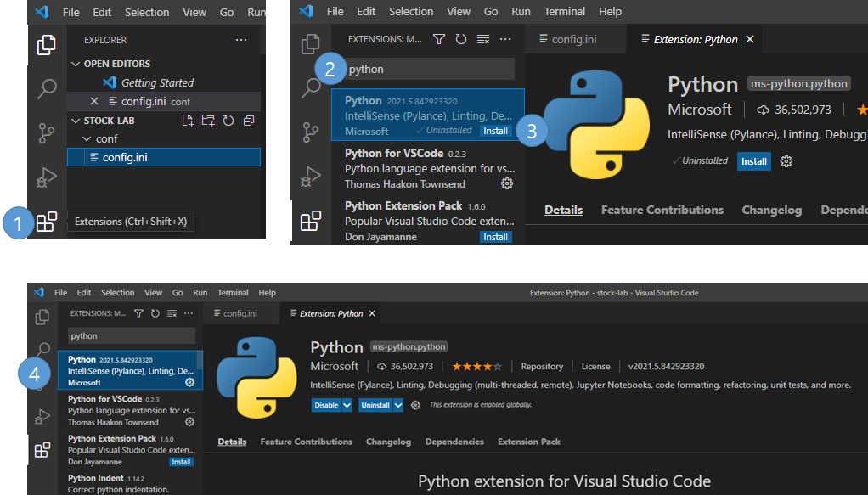Click small Install on Python Microsoft list item
868x495 pixels.
[495, 132]
